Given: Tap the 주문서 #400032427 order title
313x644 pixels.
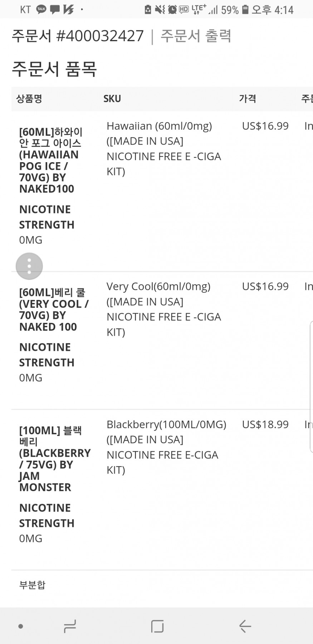Looking at the screenshot, I should 78,36.
